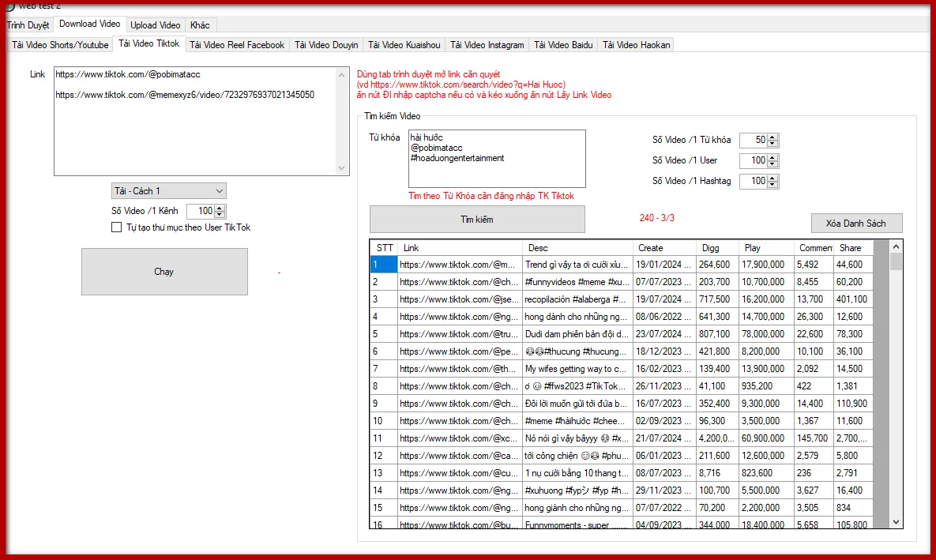Increase Số Video /1 Từ khóa value
The height and width of the screenshot is (560, 936).
[x=772, y=137]
